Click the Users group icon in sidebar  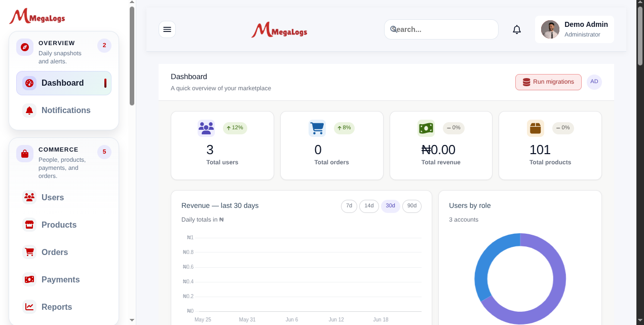click(x=29, y=198)
